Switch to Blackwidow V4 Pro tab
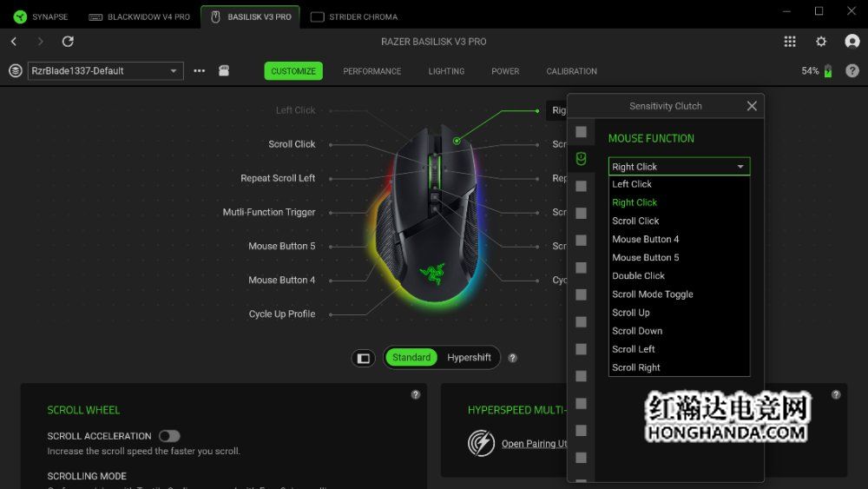The image size is (868, 489). click(140, 17)
